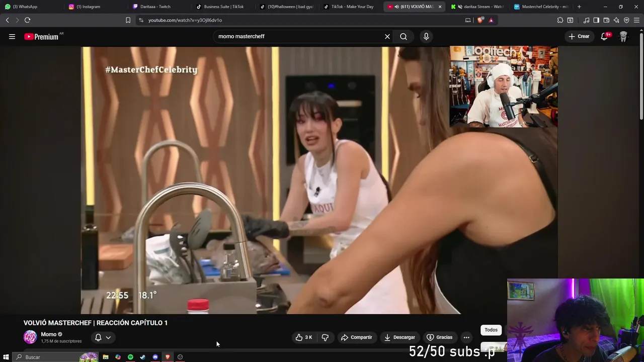Share the video via Compartir
The height and width of the screenshot is (362, 644).
[356, 337]
